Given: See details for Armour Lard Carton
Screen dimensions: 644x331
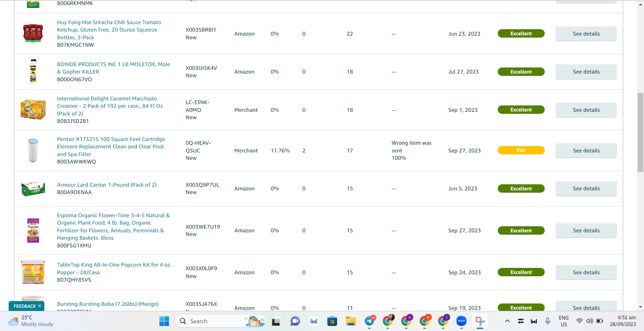Looking at the screenshot, I should pyautogui.click(x=586, y=189).
